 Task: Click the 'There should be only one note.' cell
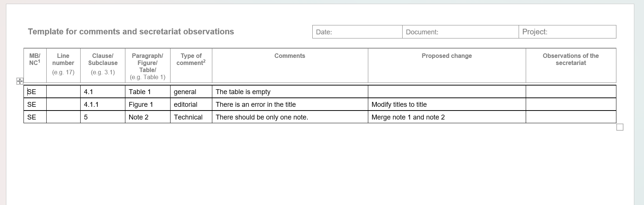[290, 117]
